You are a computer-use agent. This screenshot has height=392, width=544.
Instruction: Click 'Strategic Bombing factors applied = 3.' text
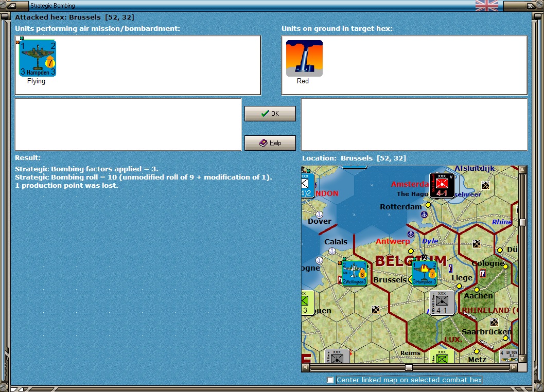(86, 169)
